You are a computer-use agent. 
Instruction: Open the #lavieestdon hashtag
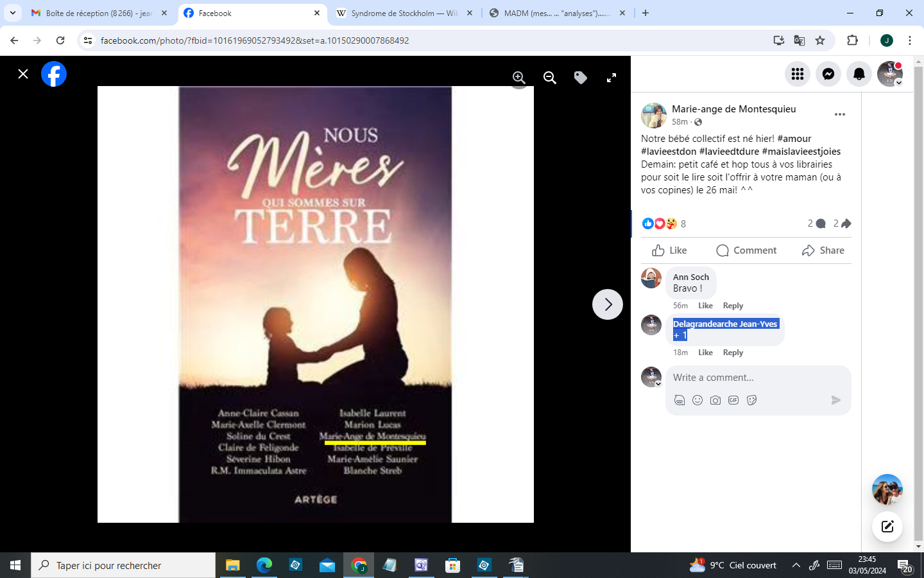tap(669, 152)
